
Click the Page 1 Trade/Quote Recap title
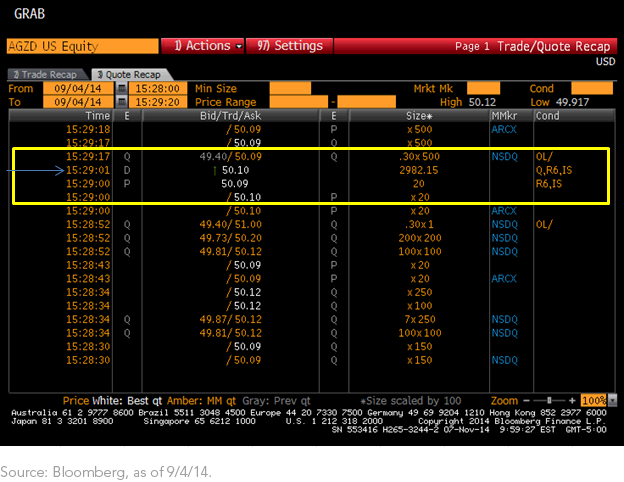click(532, 47)
